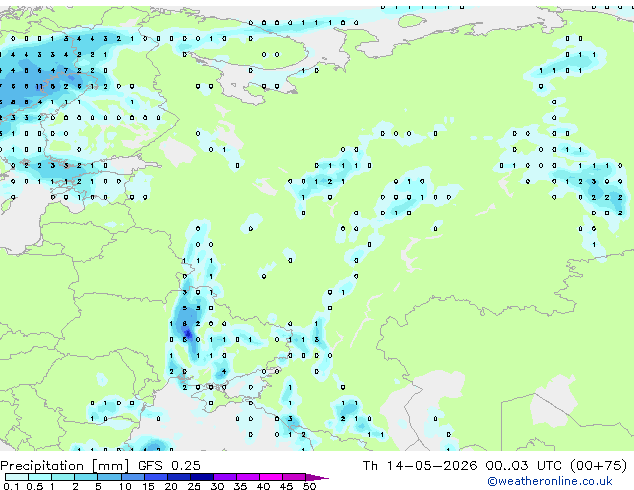Click the 1–2 mm legend color swatch
Image resolution: width=634 pixels, height=490 pixels.
pyautogui.click(x=63, y=477)
